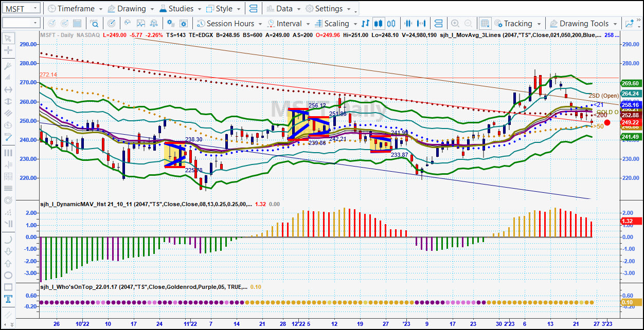Screen dimensions: 644x330
Task: Select the vertical parallel lines tool
Action: tap(8, 153)
